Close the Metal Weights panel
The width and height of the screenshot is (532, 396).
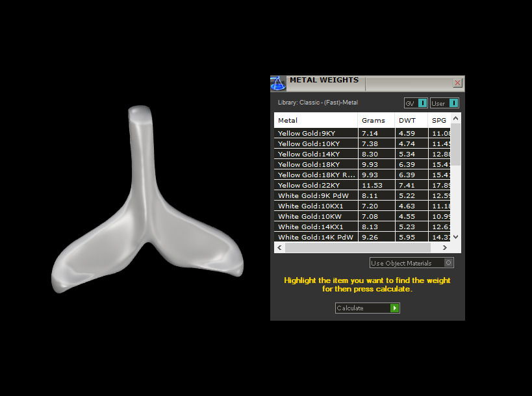(x=457, y=82)
